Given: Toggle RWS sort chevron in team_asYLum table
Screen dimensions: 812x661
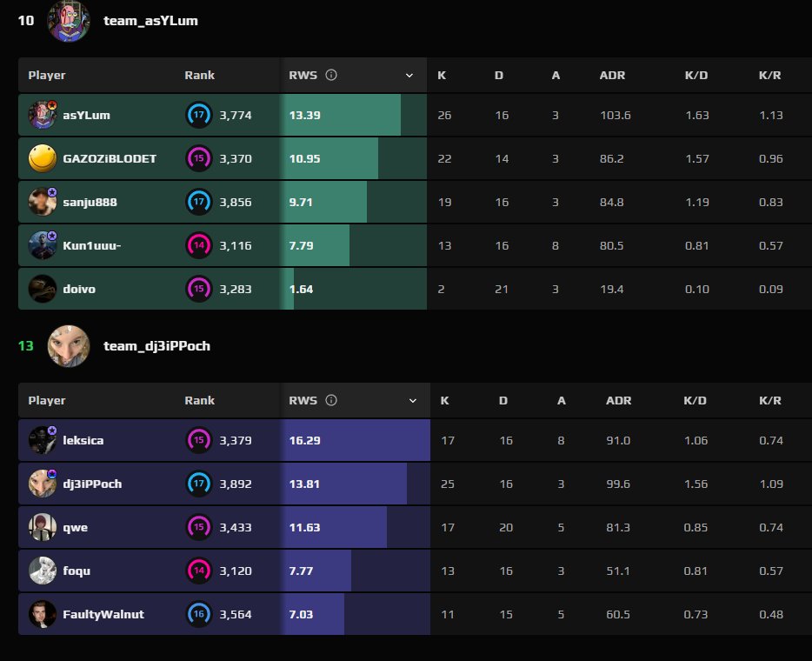Looking at the screenshot, I should click(409, 76).
